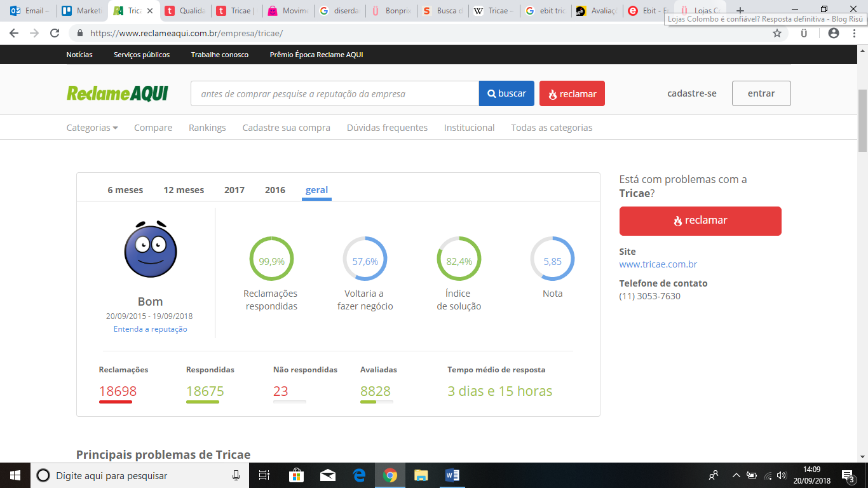
Task: Click the 57,6% Voltaria a fazer negócio gauge
Action: tap(365, 259)
